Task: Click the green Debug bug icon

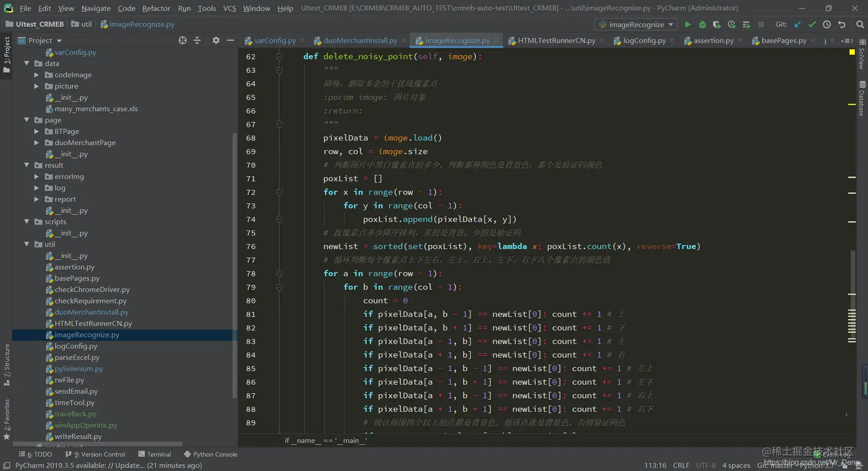Action: [x=702, y=25]
